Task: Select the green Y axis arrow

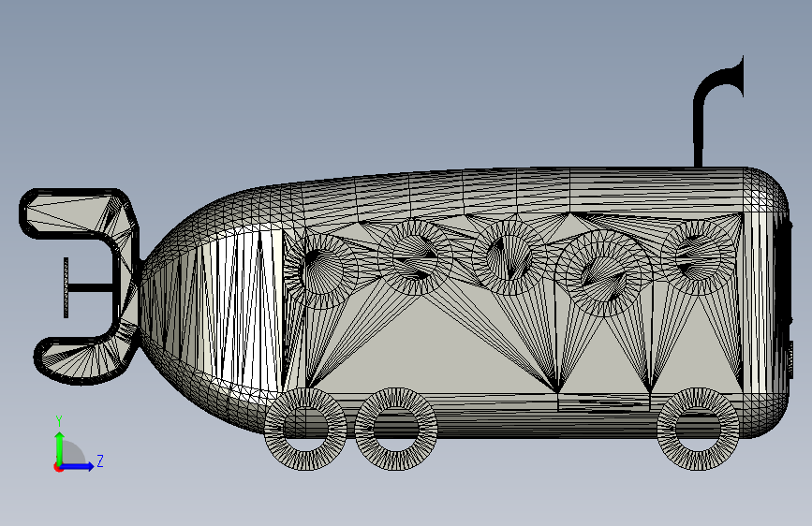Action: coord(60,448)
